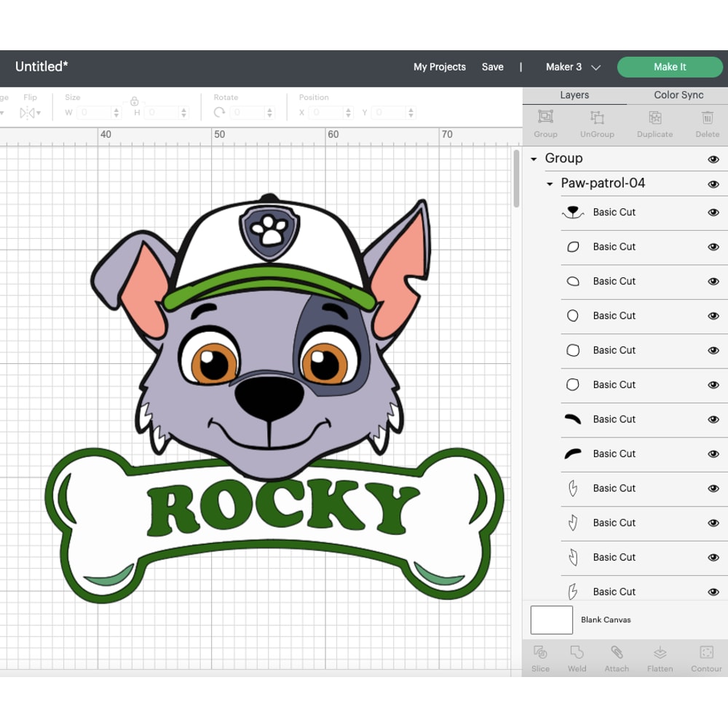This screenshot has height=728, width=728.
Task: Collapse the Paw-patrol-04 group
Action: click(550, 184)
